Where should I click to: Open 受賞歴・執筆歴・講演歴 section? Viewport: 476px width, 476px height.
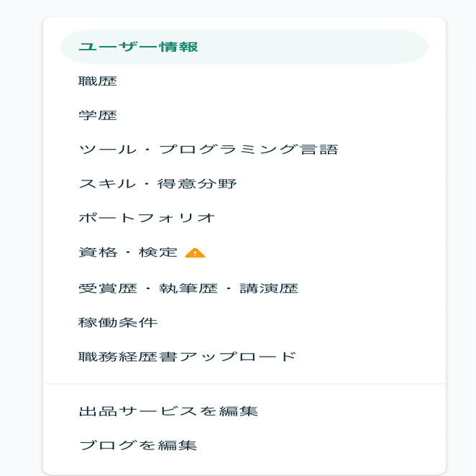click(244, 288)
